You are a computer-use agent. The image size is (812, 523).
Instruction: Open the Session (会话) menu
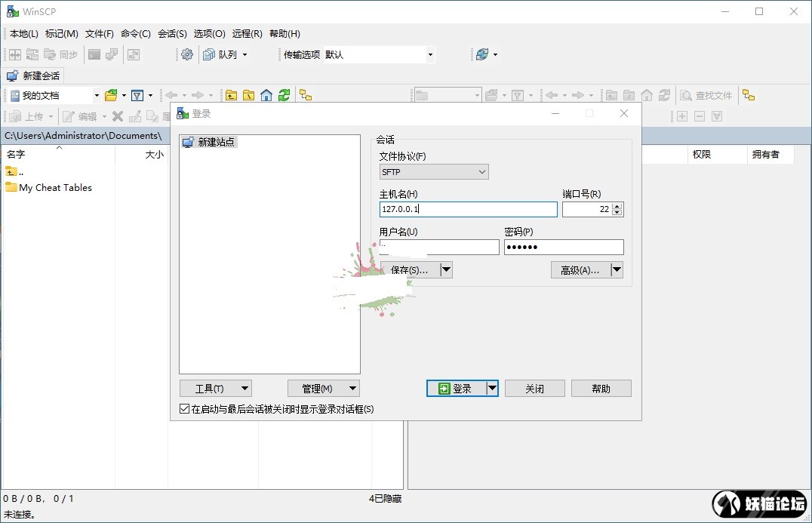click(x=173, y=34)
